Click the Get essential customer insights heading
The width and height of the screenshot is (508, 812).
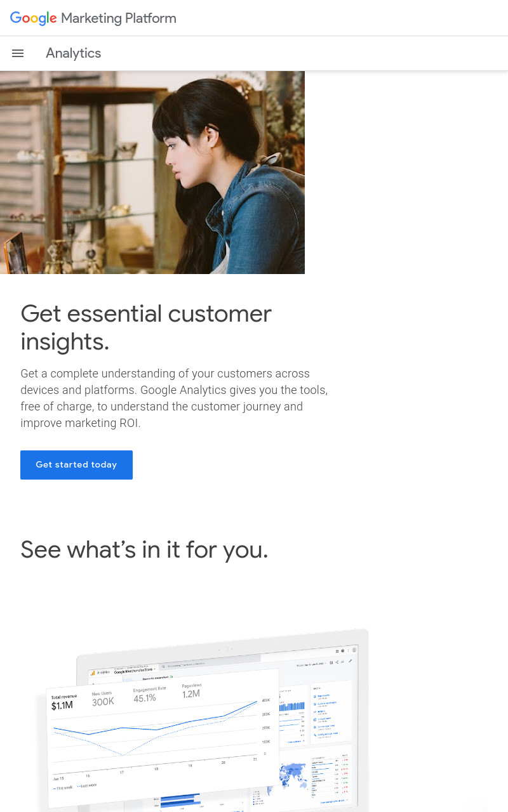pos(146,327)
